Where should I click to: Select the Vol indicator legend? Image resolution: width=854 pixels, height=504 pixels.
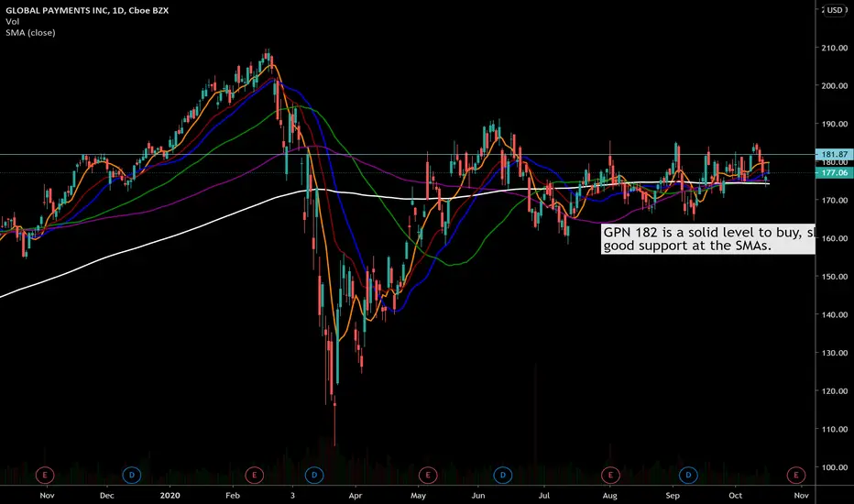tap(12, 21)
